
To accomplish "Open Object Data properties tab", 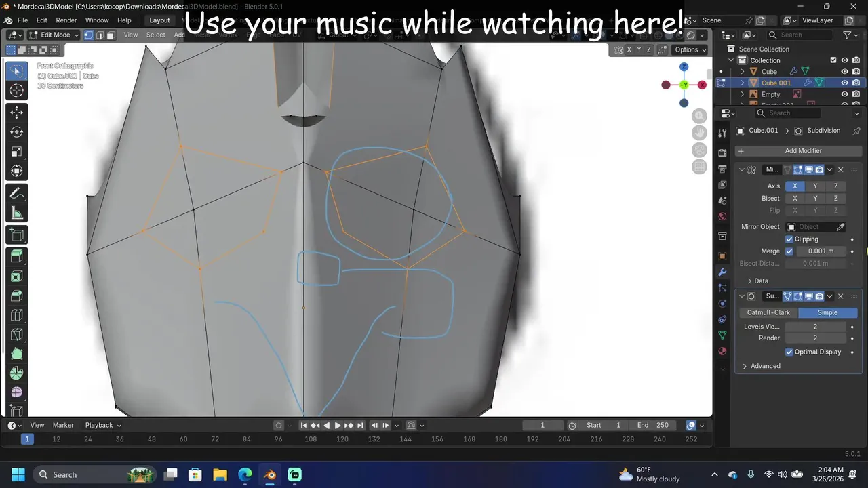I will pyautogui.click(x=722, y=335).
